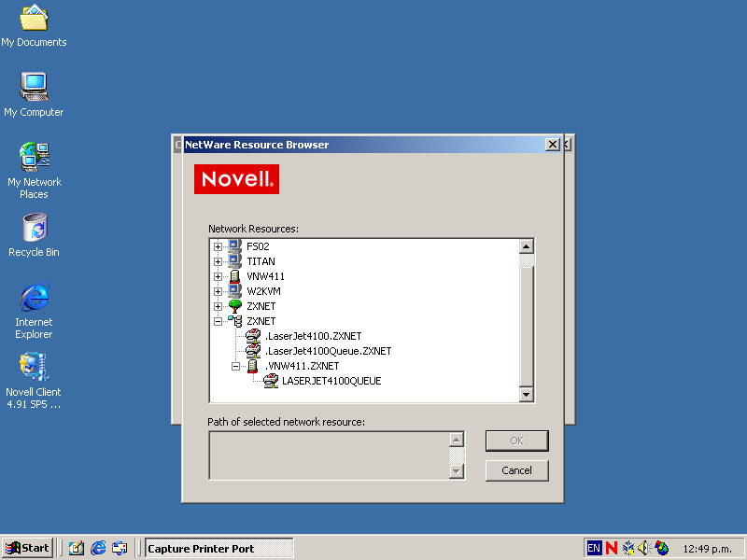
Task: Expand the FS02 node
Action: [x=218, y=246]
